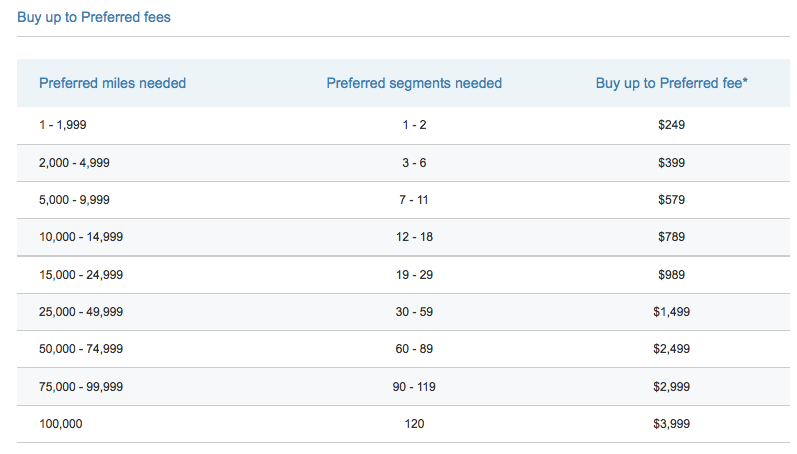The width and height of the screenshot is (797, 454).
Task: Click the 'Preferred segments needed' column header
Action: coord(414,83)
